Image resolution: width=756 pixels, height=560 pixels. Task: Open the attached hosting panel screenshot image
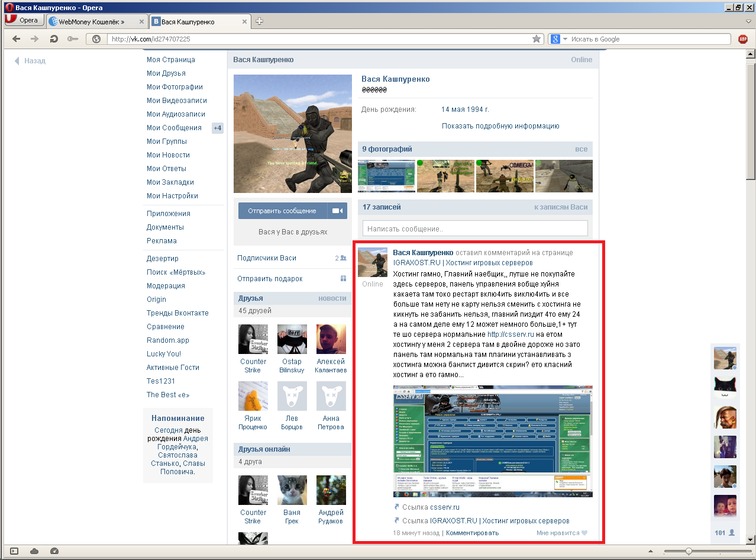(x=493, y=441)
